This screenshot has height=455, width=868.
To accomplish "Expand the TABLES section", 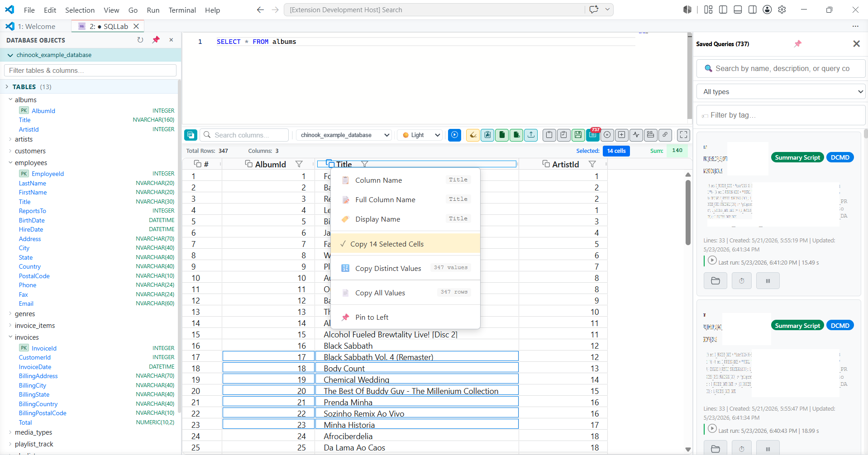I will click(x=7, y=86).
